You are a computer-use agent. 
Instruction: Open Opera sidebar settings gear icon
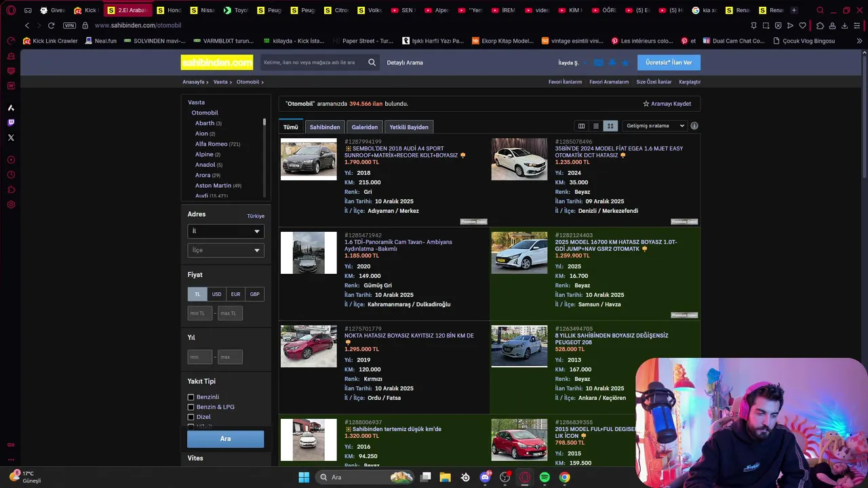tap(11, 205)
